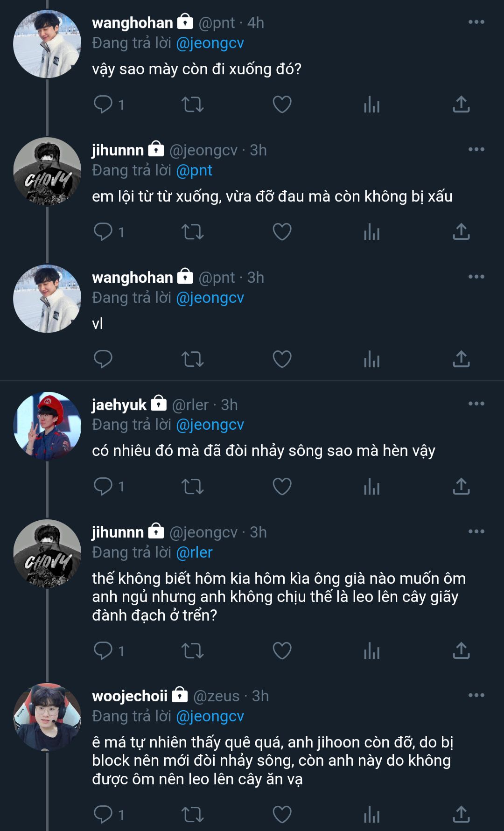Open the @rler mention link

click(194, 552)
